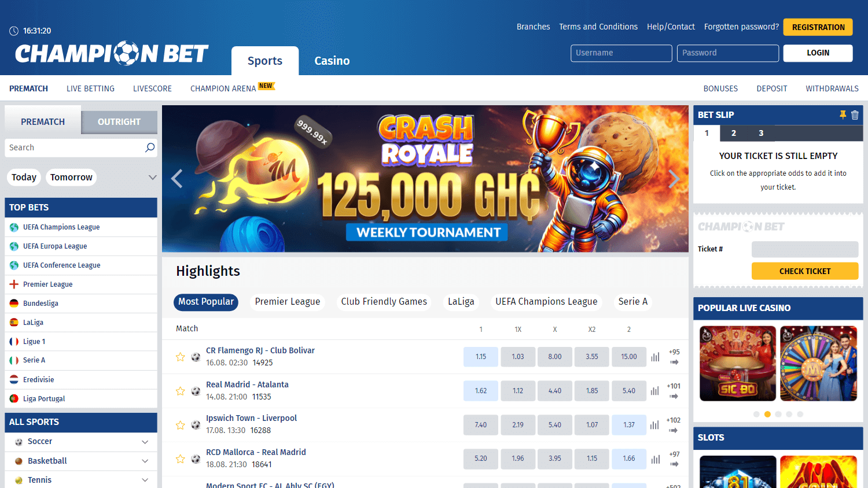
Task: Click odds 1.15 for CR Flamengo win
Action: [x=481, y=357]
